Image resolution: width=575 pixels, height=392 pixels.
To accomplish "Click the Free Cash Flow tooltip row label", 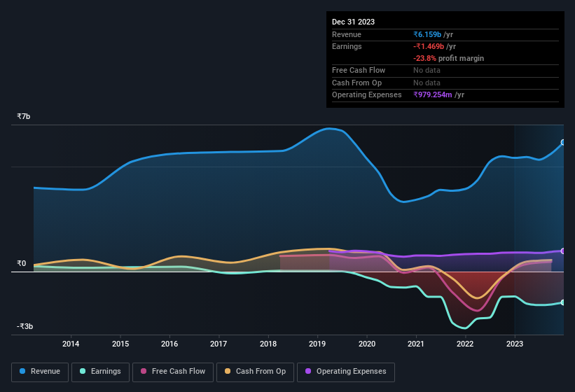I will click(359, 70).
